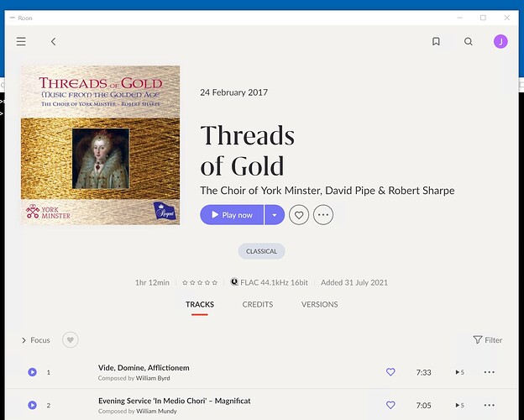Expand the Focus panel
Screen dimensions: 524x420
[x=36, y=340]
